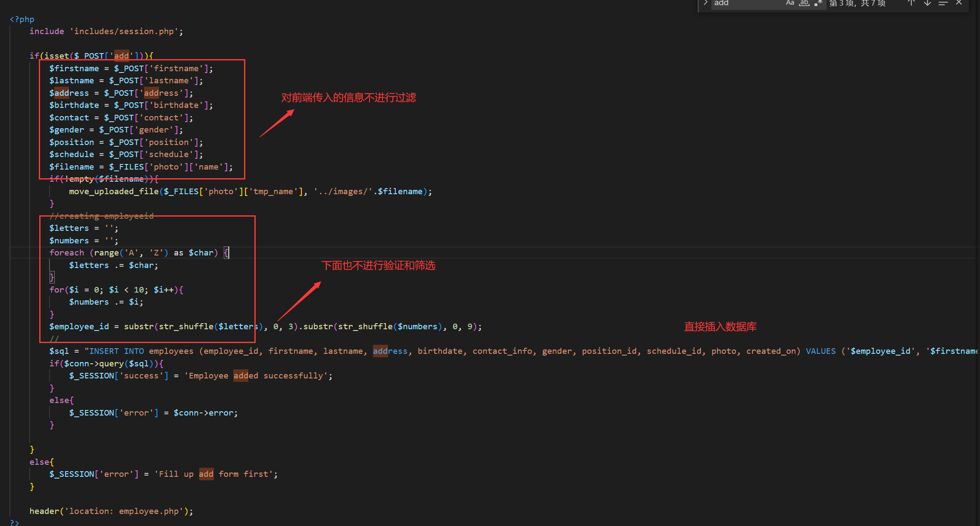Screen dimensions: 980x526
Task: Go to previous search match arrow
Action: pyautogui.click(x=911, y=3)
